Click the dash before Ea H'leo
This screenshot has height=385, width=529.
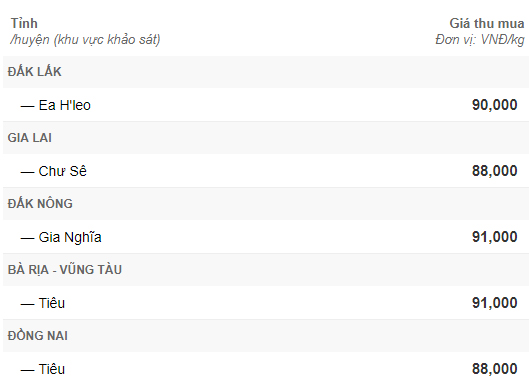pos(27,106)
